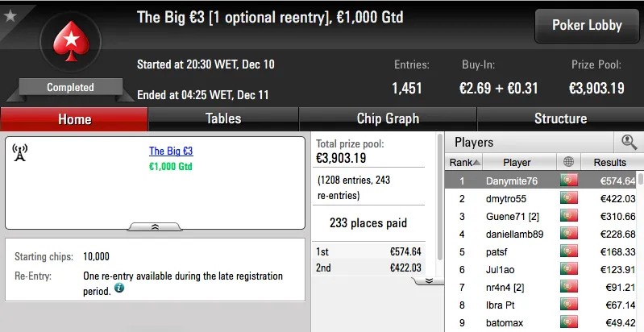
Task: Sort players by Rank column
Action: [x=463, y=162]
